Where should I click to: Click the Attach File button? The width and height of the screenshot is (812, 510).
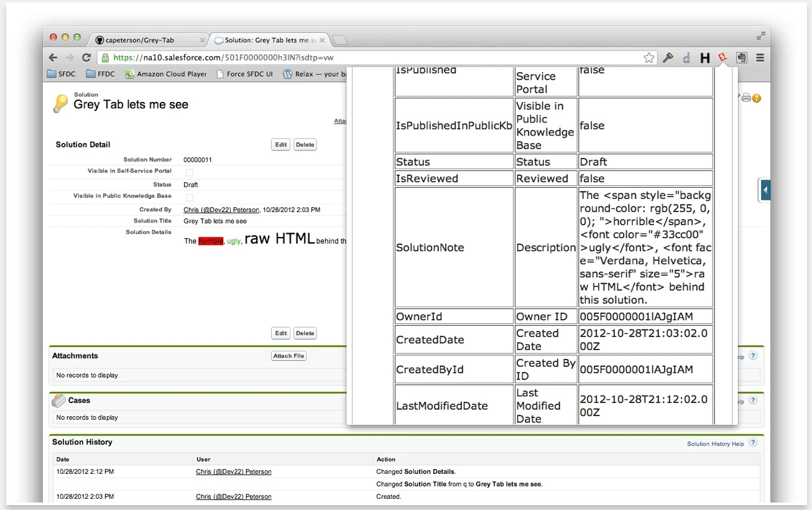(x=289, y=356)
